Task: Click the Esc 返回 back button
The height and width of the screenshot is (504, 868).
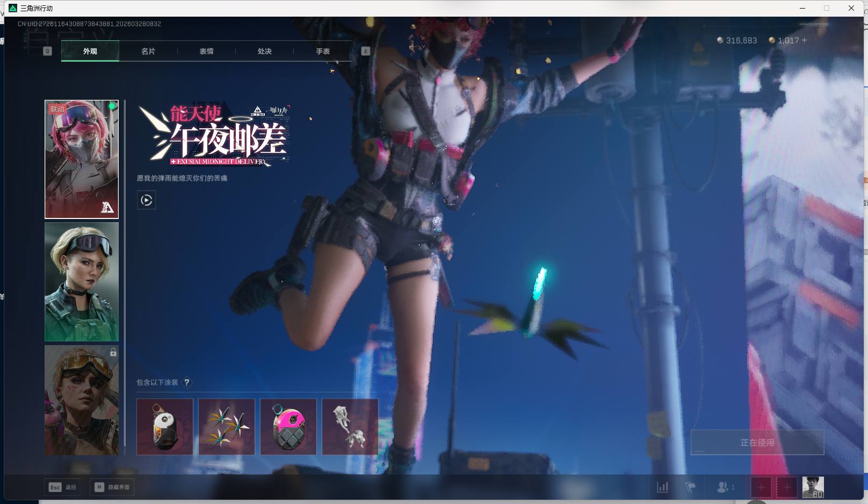Action: click(x=63, y=487)
